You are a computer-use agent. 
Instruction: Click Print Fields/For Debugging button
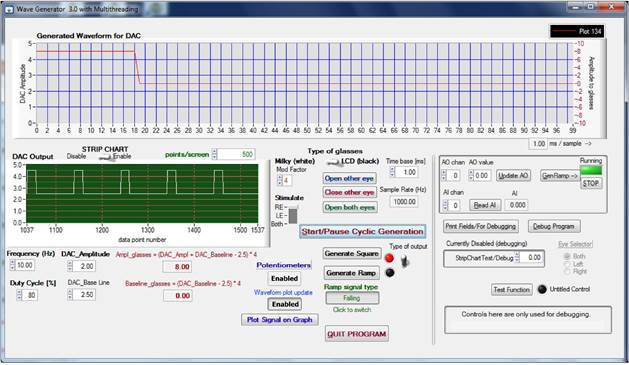pyautogui.click(x=481, y=226)
